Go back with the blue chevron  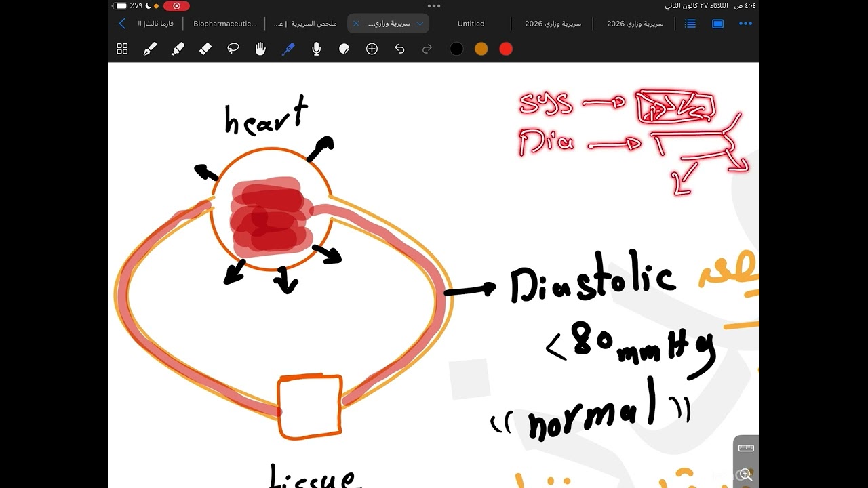click(x=122, y=24)
